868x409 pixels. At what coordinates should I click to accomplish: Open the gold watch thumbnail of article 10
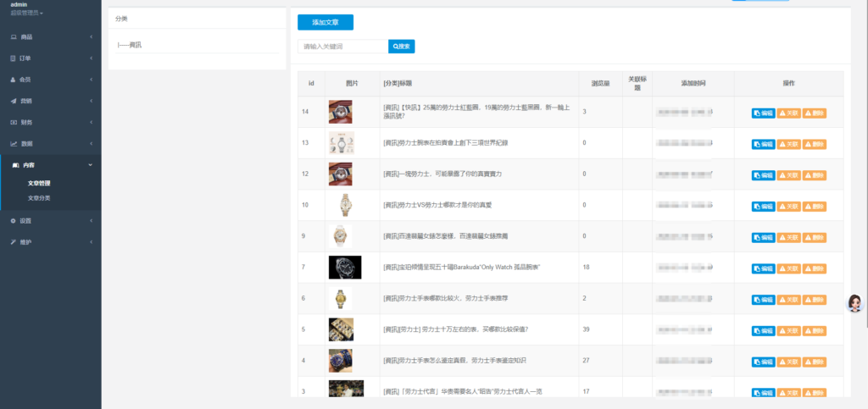[346, 205]
